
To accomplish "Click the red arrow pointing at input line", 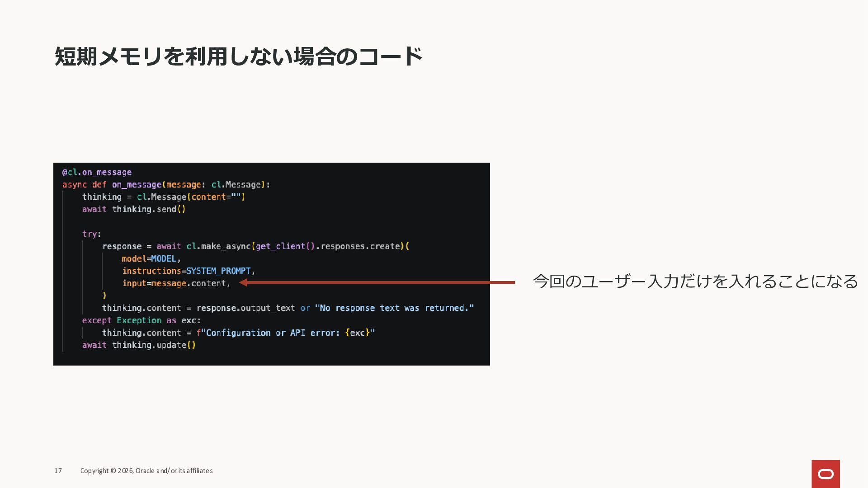I will (x=377, y=282).
